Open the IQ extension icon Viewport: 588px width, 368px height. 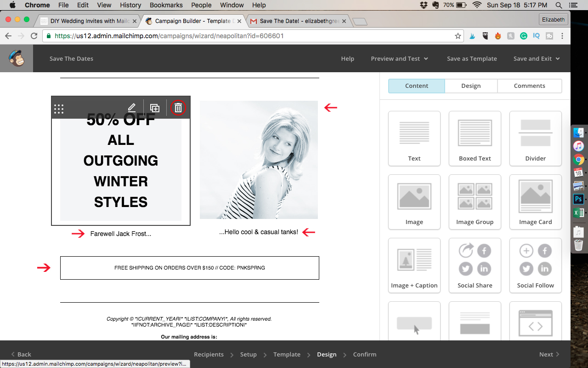point(536,36)
